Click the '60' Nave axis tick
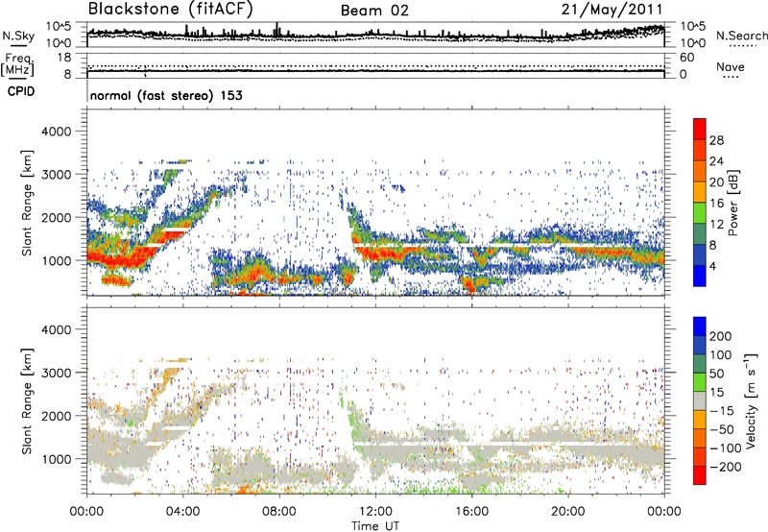The width and height of the screenshot is (768, 532). click(686, 58)
